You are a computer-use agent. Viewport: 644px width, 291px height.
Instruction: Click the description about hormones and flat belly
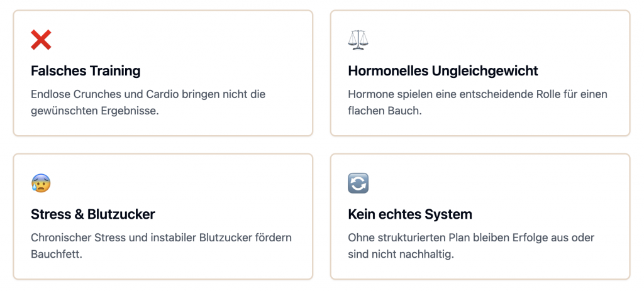tap(477, 102)
